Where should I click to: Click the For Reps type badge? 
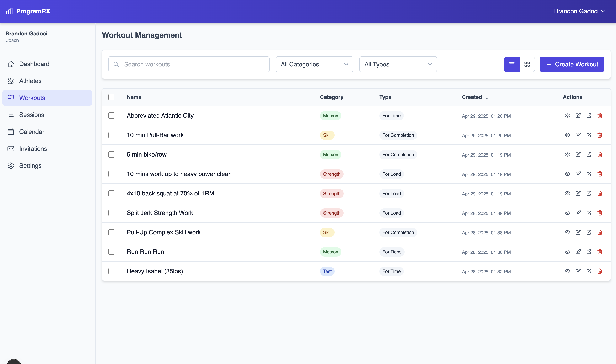(392, 252)
